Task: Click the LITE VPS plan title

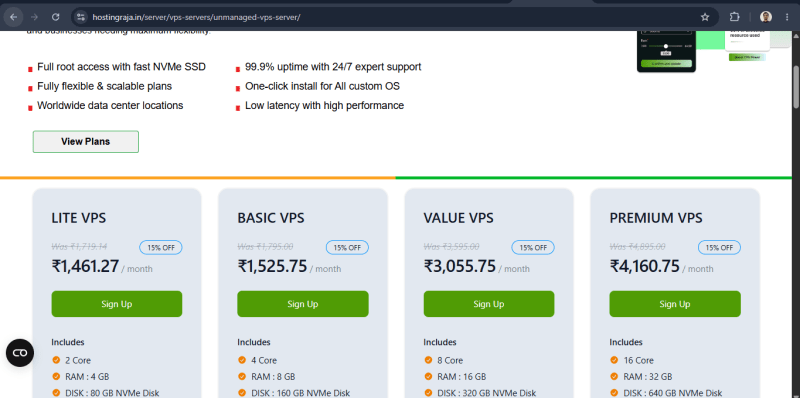Action: [79, 218]
